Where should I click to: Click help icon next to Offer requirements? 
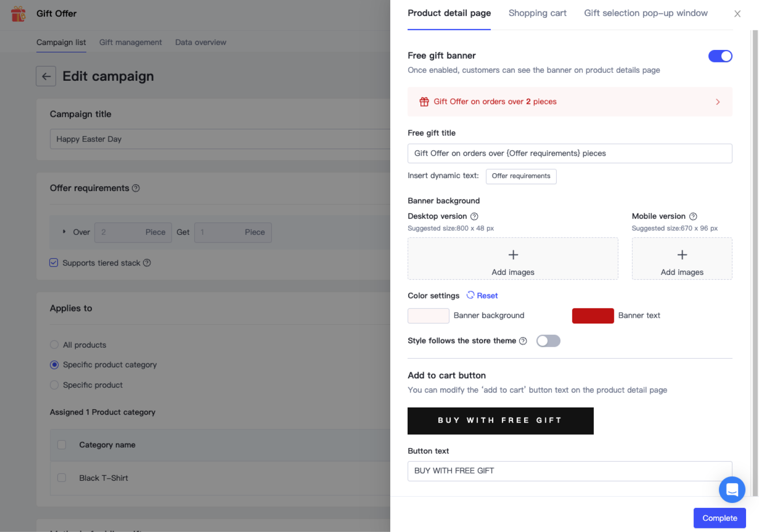pyautogui.click(x=136, y=188)
